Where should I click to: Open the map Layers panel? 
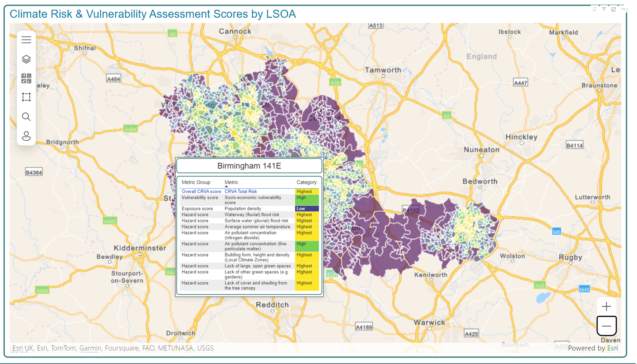(x=26, y=59)
